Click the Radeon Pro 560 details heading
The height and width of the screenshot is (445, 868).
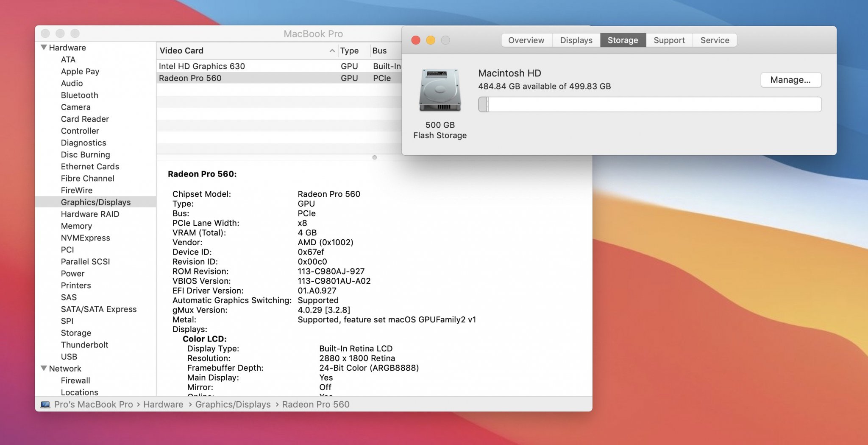coord(202,174)
